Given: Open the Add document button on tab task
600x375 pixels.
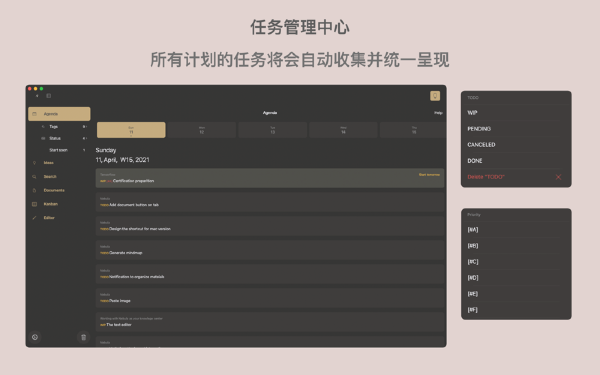Looking at the screenshot, I should [270, 202].
